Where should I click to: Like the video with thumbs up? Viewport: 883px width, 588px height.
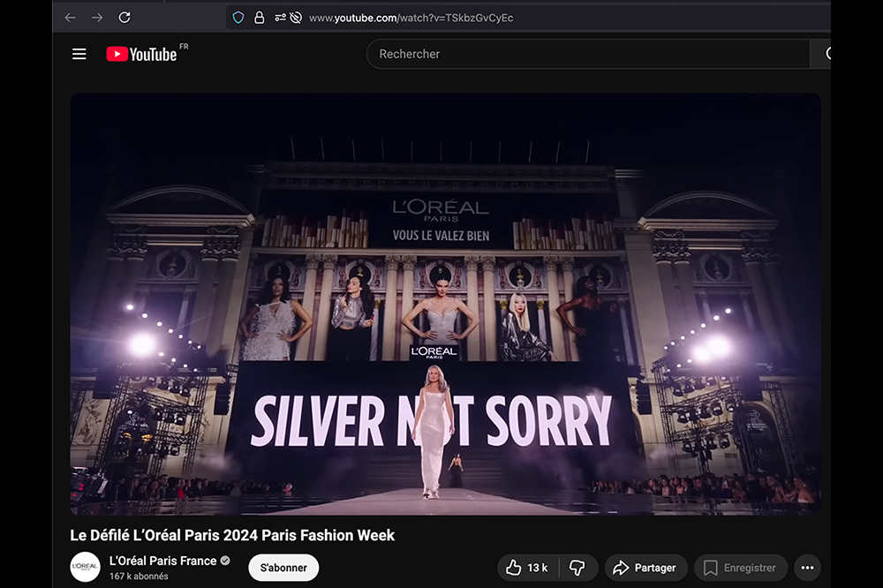525,568
